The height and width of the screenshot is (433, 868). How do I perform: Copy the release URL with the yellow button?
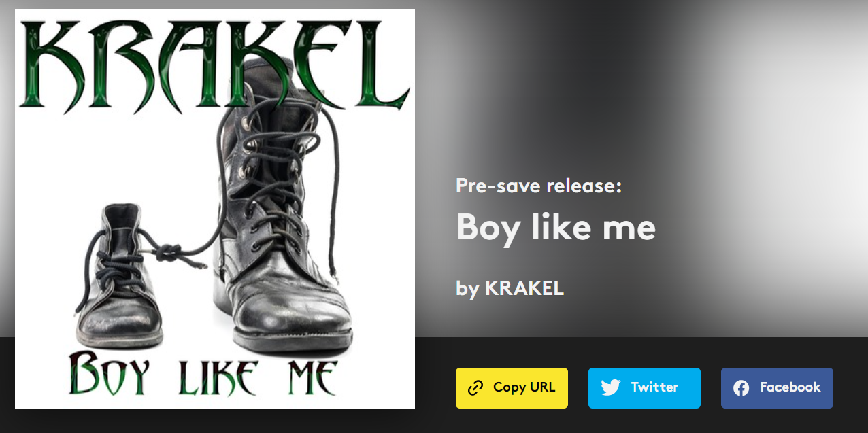tap(512, 388)
